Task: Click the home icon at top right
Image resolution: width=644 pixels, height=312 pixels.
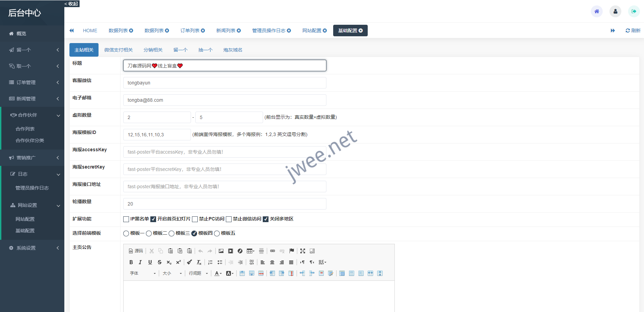Action: pyautogui.click(x=597, y=11)
